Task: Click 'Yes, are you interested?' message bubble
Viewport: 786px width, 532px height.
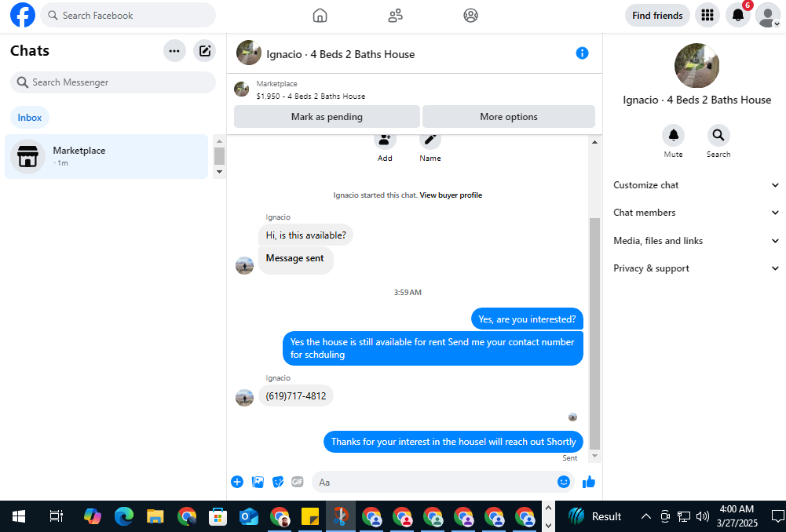Action: point(527,319)
